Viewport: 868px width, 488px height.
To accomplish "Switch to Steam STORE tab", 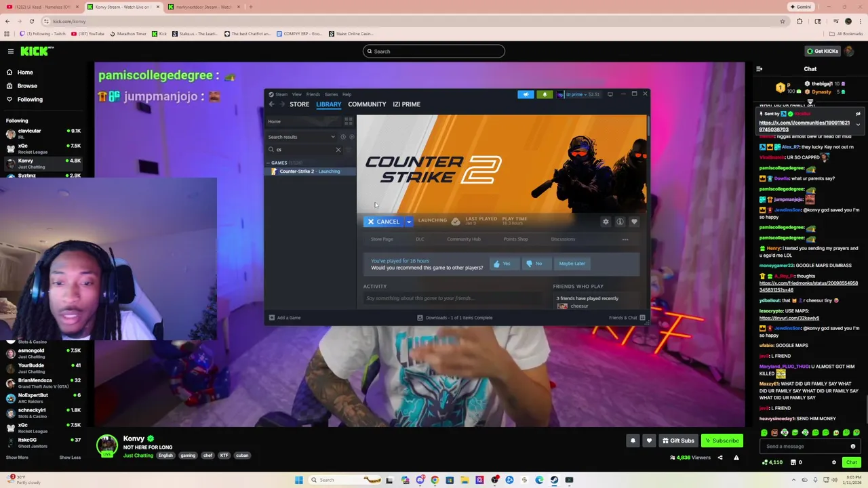I will 299,104.
